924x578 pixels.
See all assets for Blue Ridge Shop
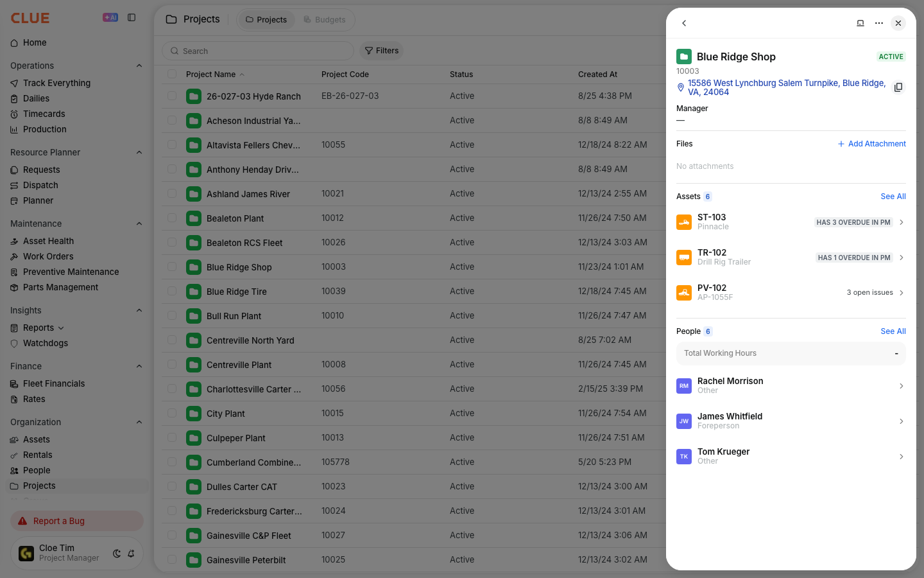point(893,197)
